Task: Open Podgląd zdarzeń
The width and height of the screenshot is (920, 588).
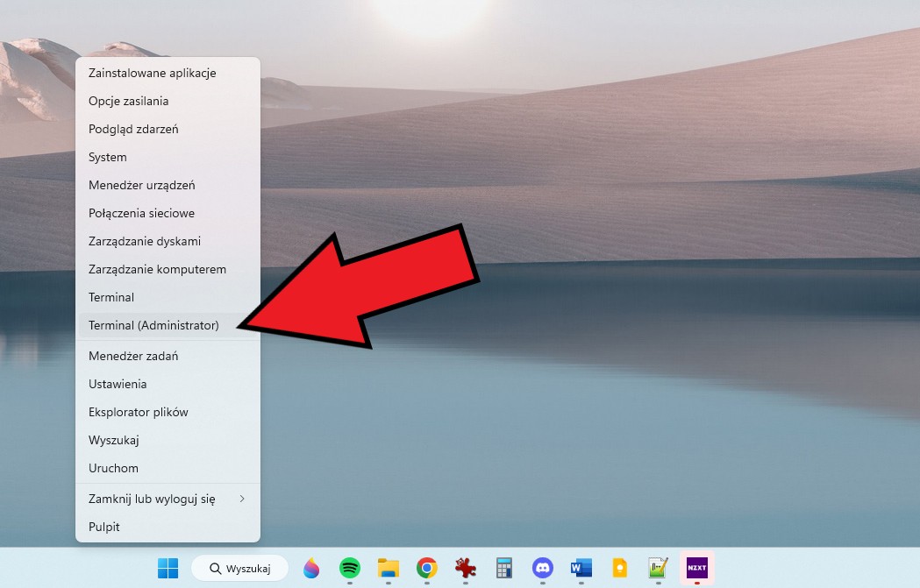Action: 133,129
